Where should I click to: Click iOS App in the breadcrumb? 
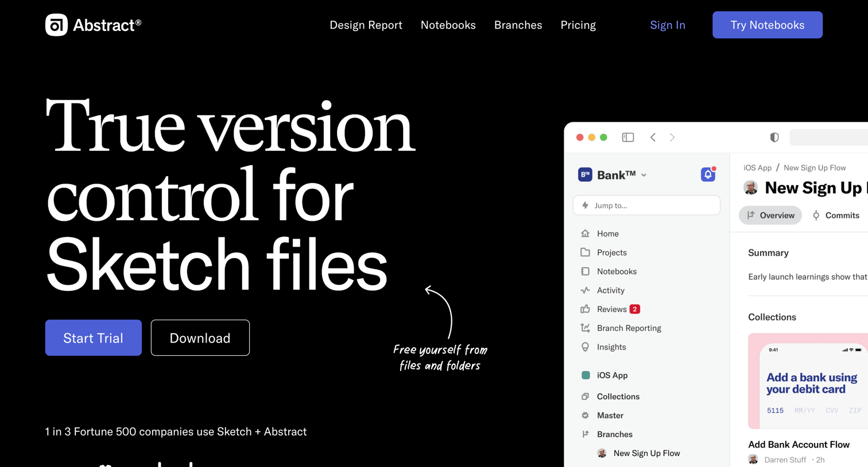click(757, 168)
